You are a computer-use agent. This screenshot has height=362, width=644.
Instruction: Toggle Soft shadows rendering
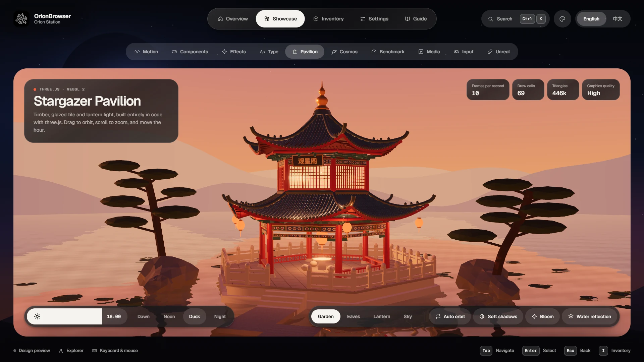pos(498,316)
